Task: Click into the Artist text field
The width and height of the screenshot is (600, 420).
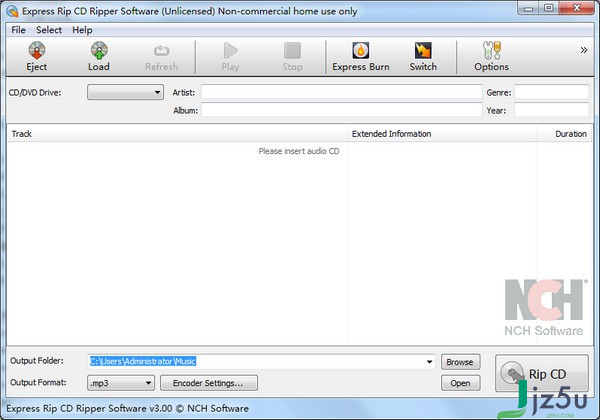Action: pos(341,92)
